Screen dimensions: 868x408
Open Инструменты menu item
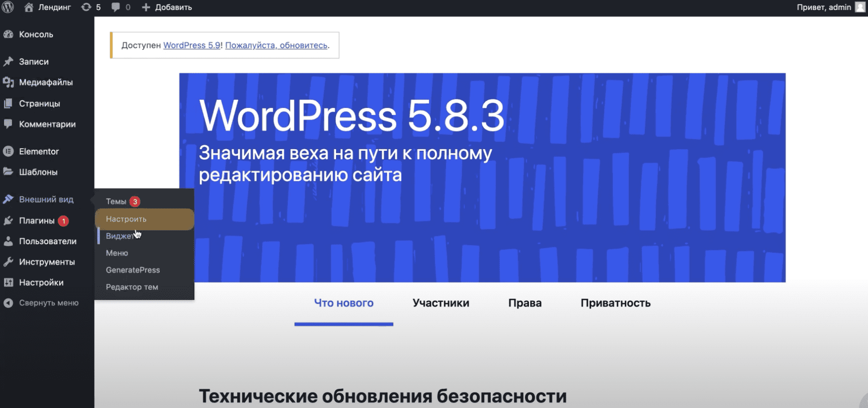coord(47,261)
